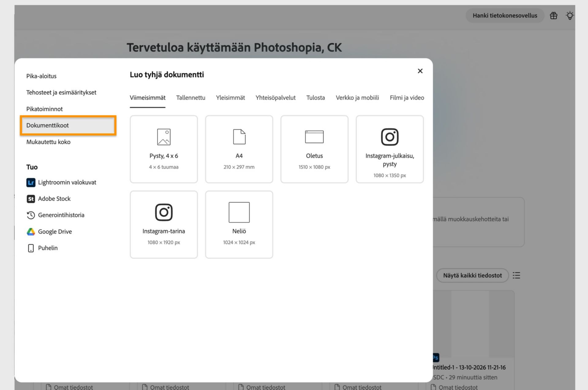The height and width of the screenshot is (390, 588).
Task: Pick the Instagram-tarina preset
Action: click(x=164, y=225)
